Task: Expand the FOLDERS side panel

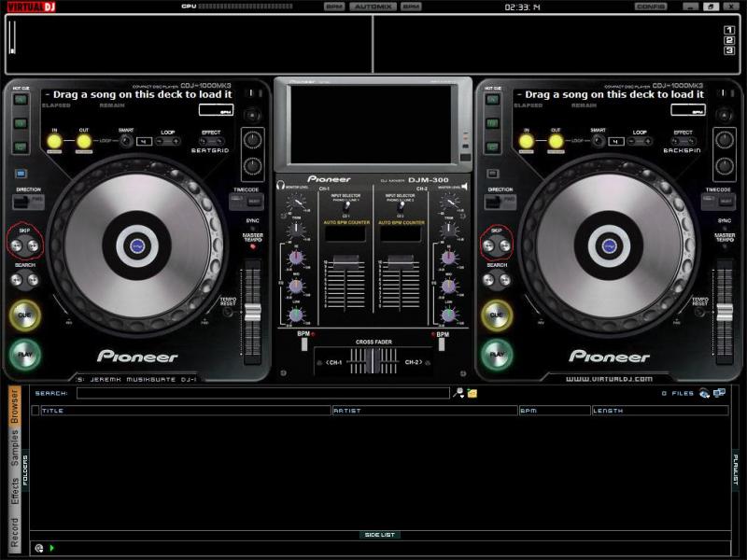Action: [x=25, y=470]
